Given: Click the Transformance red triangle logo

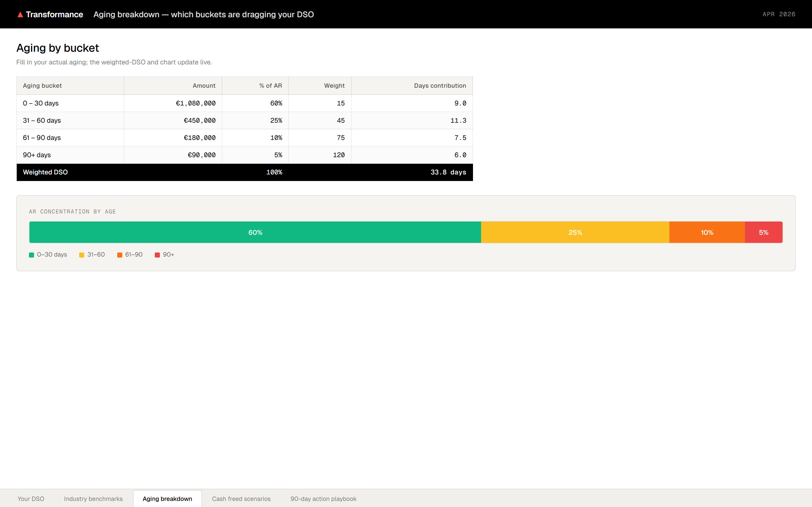Looking at the screenshot, I should 20,14.
